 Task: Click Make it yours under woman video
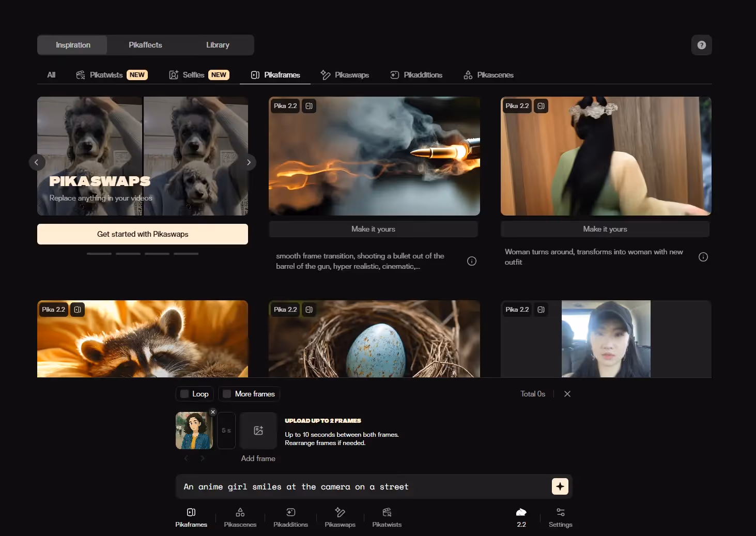[605, 229]
